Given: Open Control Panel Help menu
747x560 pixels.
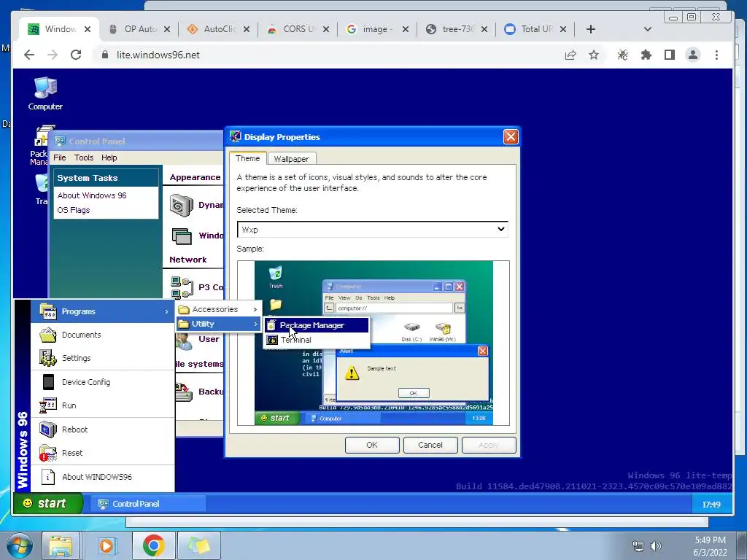Looking at the screenshot, I should click(109, 157).
